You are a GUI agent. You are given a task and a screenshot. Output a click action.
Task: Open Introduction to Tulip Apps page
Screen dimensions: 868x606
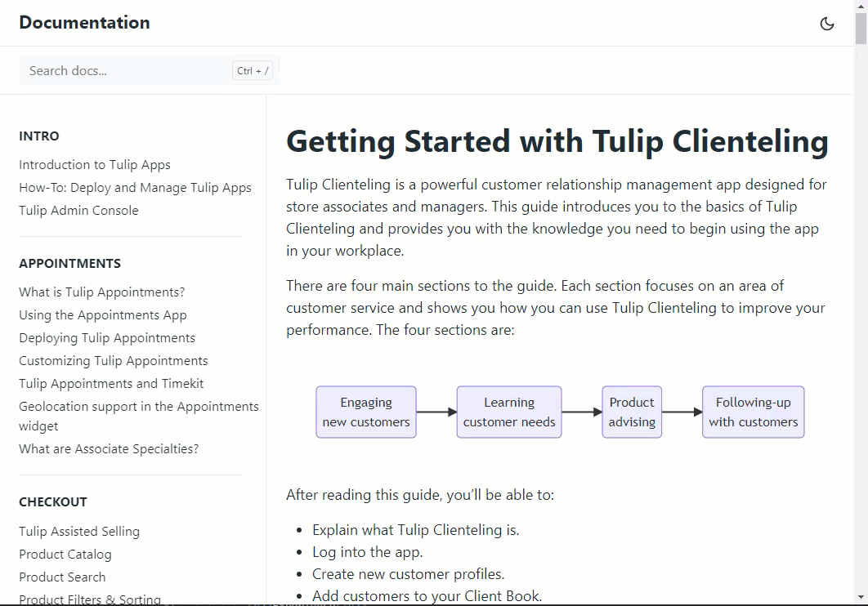(95, 165)
